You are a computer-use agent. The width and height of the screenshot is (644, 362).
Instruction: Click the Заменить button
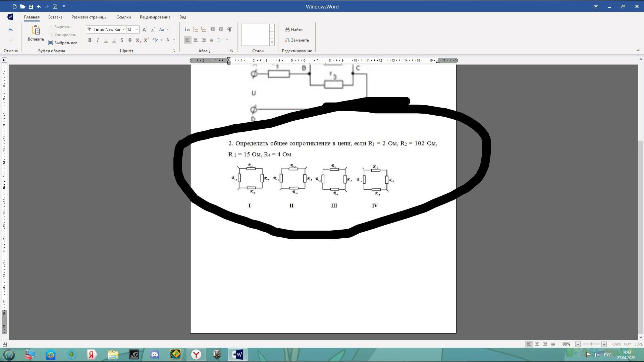[297, 40]
